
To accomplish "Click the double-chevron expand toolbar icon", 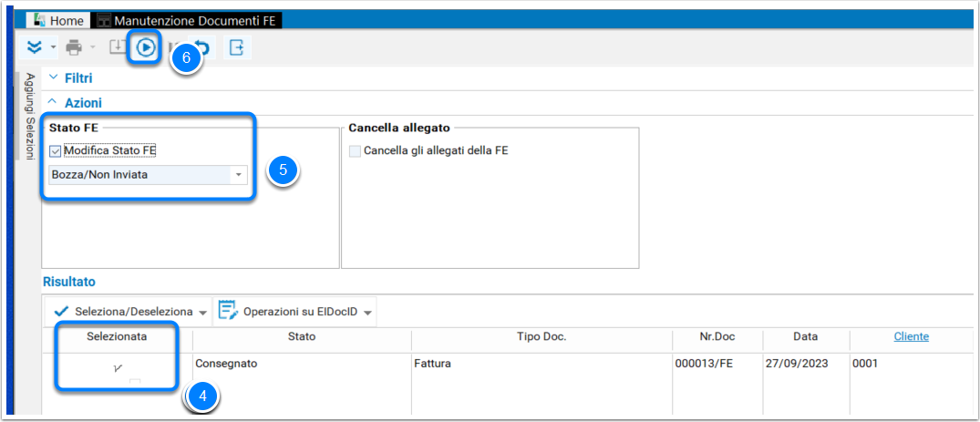I will point(34,47).
